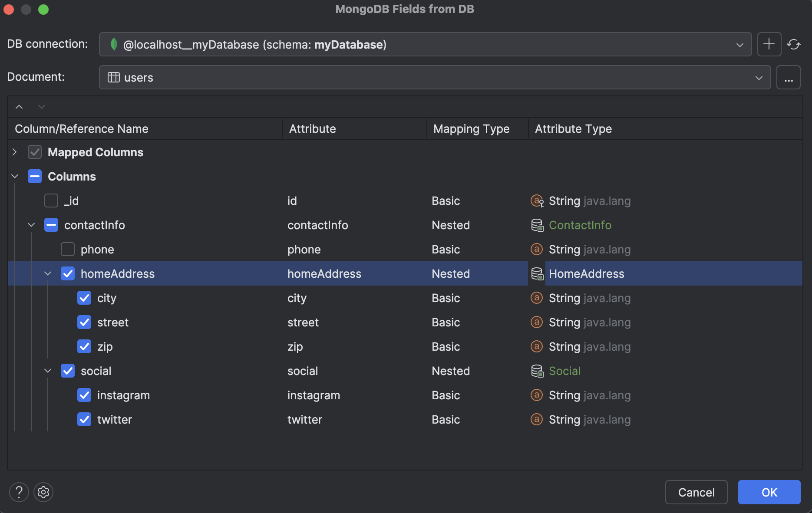Click the entity icon next to ContactInfo type

[x=537, y=225]
